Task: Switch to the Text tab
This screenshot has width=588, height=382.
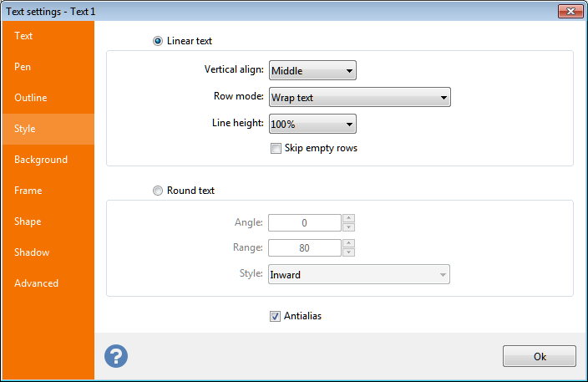Action: pyautogui.click(x=48, y=36)
